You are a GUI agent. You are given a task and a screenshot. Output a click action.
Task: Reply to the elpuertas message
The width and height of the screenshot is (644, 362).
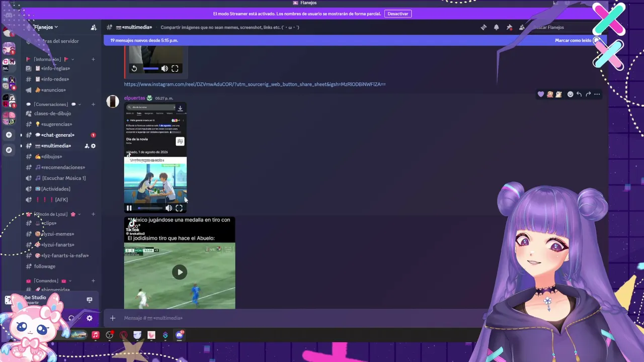579,94
